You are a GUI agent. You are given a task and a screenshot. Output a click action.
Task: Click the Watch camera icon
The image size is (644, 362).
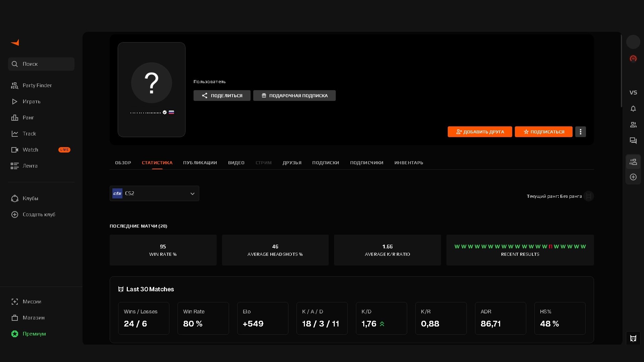(x=15, y=150)
